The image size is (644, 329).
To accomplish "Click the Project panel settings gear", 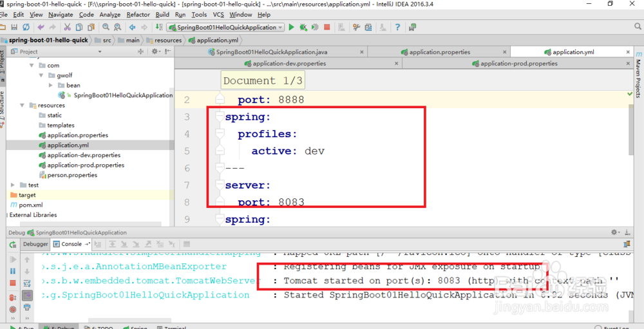I will (155, 52).
